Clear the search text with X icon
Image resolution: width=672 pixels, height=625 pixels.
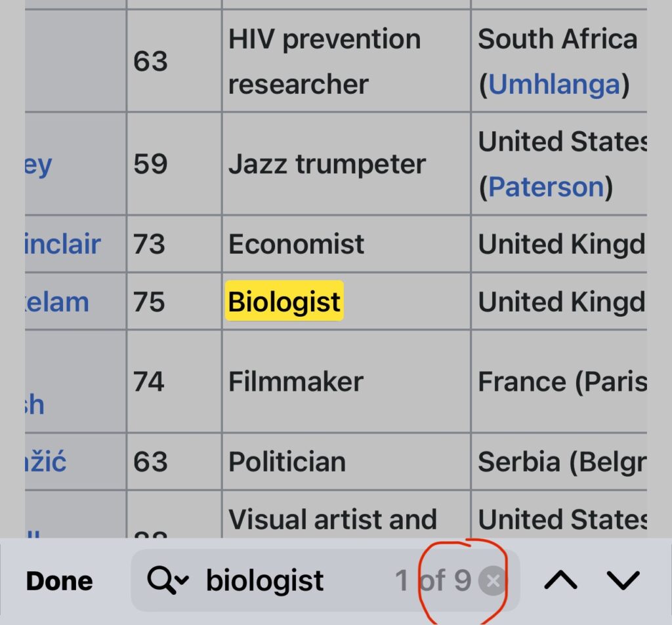click(x=493, y=581)
